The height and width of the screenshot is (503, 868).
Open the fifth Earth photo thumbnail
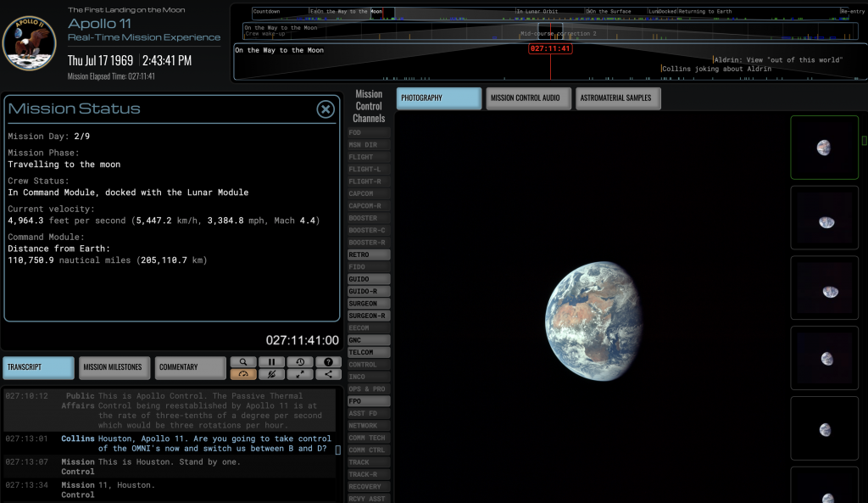(x=824, y=428)
